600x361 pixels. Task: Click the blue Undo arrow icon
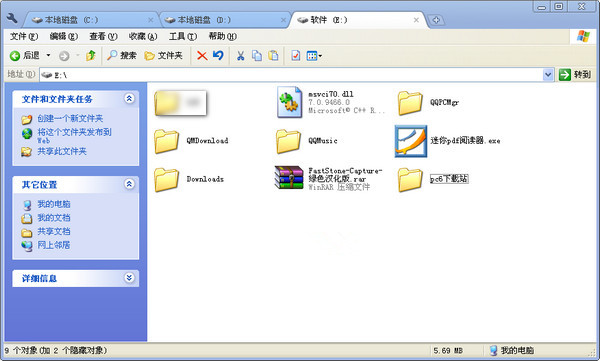coord(218,56)
